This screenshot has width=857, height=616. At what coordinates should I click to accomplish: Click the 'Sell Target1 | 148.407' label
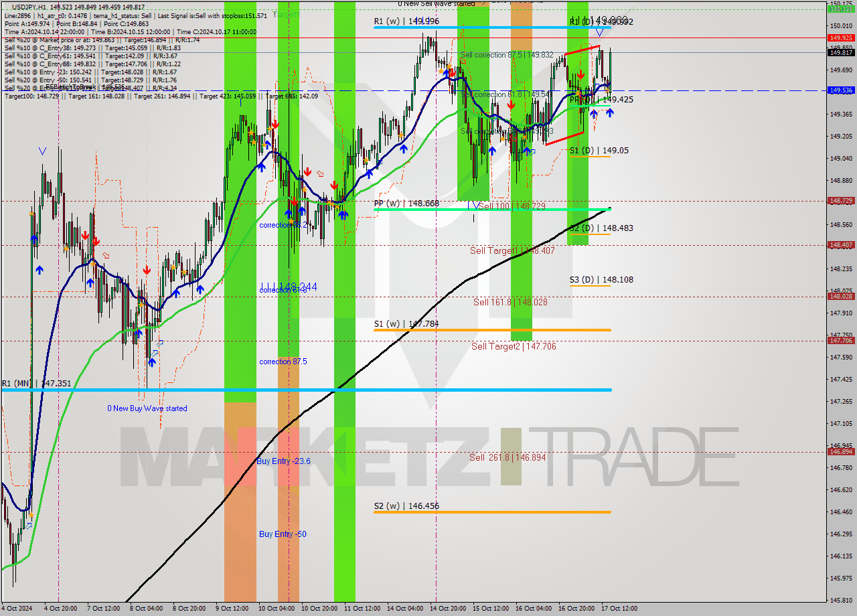coord(512,250)
